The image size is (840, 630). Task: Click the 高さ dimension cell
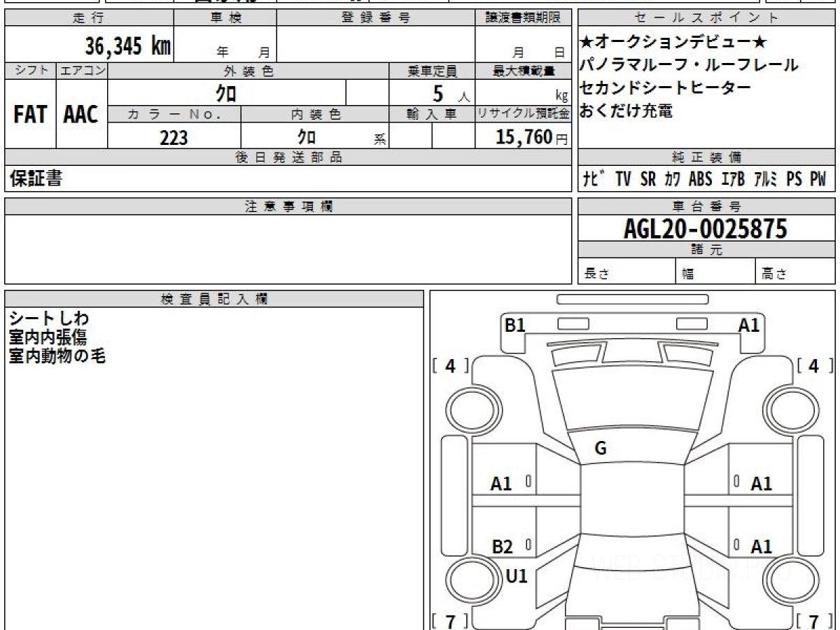795,272
